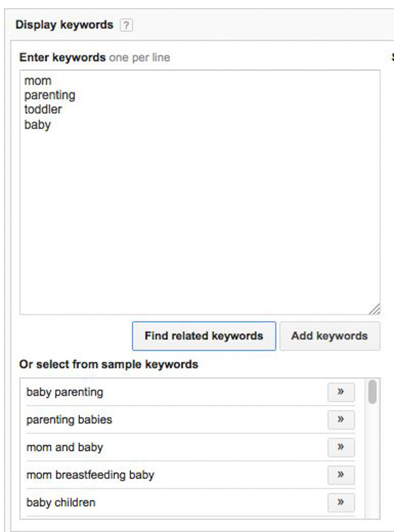
Task: Add 'mom and baby' using double-arrow icon
Action: click(341, 447)
